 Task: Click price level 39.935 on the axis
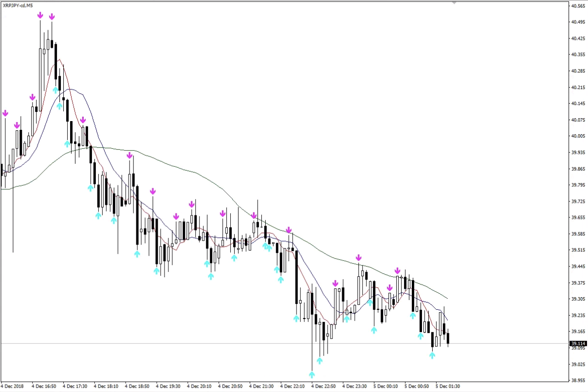click(578, 152)
